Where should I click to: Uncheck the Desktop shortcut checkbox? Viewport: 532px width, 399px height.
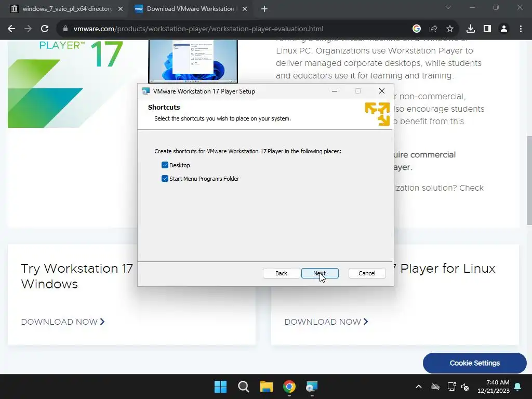pos(165,165)
